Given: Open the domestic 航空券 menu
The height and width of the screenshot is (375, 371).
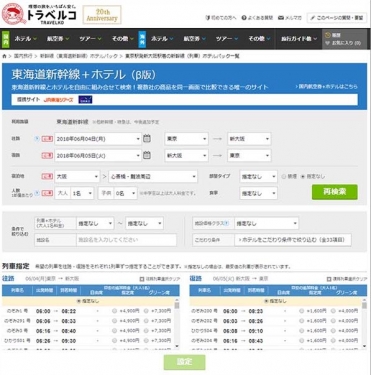Looking at the screenshot, I should coord(58,39).
